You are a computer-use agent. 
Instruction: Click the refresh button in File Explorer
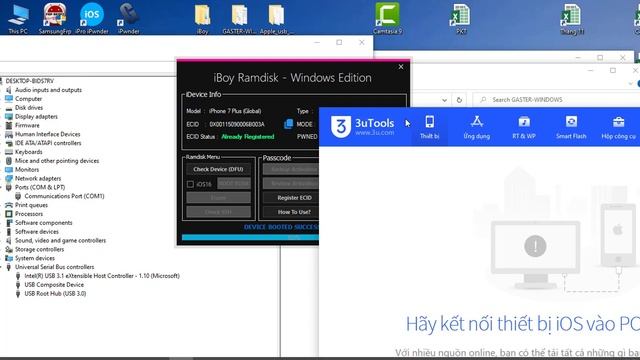(x=459, y=100)
